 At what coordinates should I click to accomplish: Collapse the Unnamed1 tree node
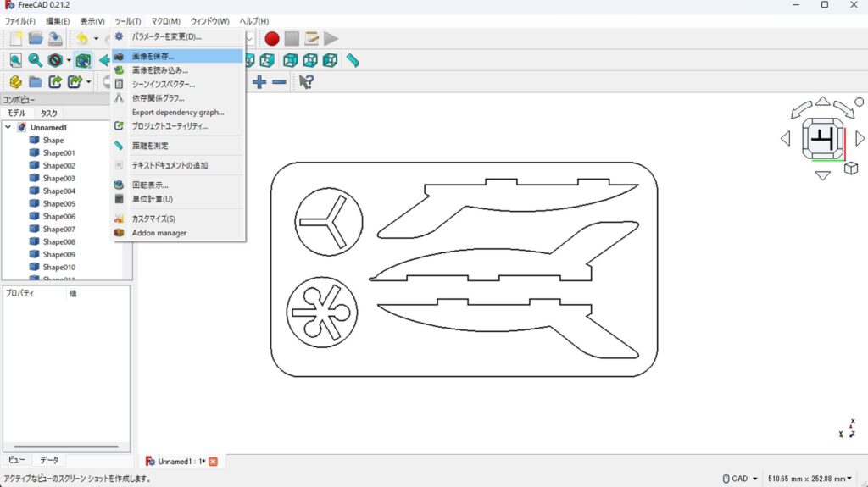coord(8,127)
